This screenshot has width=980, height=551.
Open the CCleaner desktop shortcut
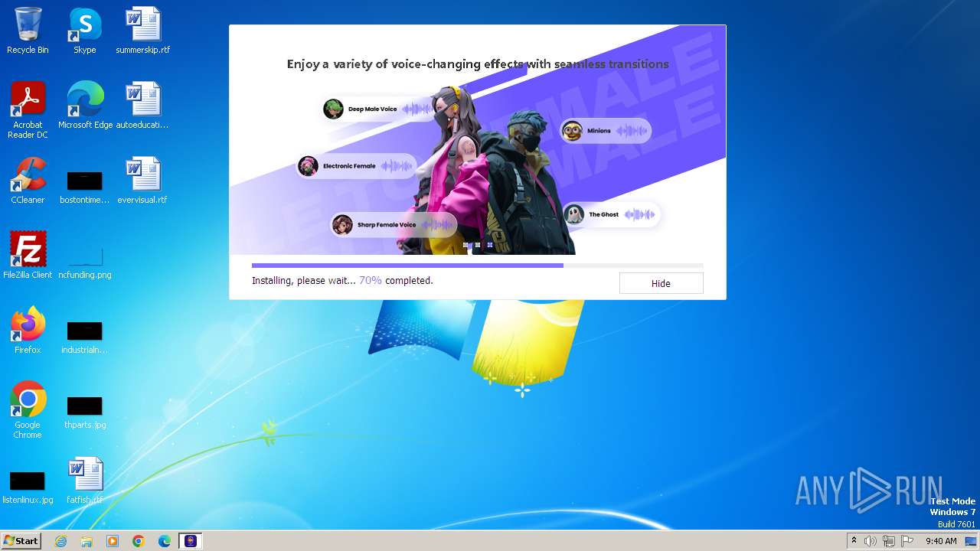[28, 181]
